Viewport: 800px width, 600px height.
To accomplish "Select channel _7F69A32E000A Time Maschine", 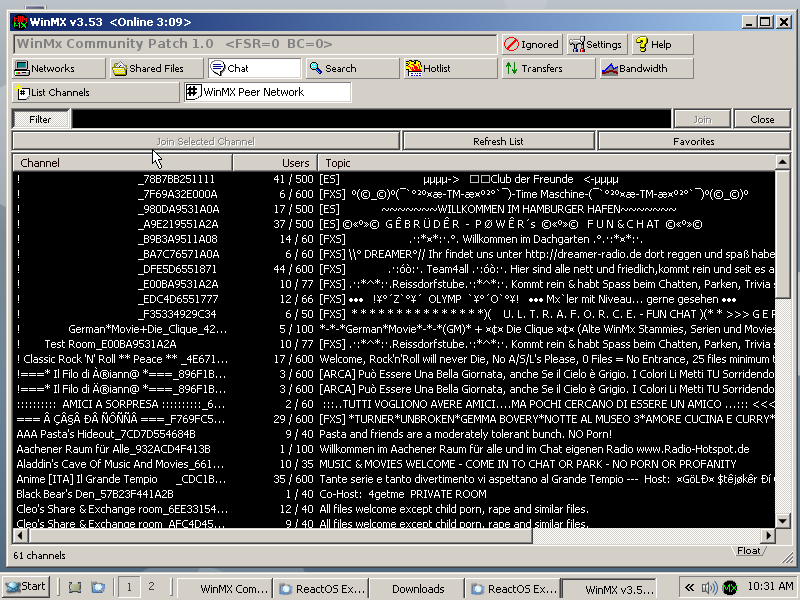I will point(394,194).
